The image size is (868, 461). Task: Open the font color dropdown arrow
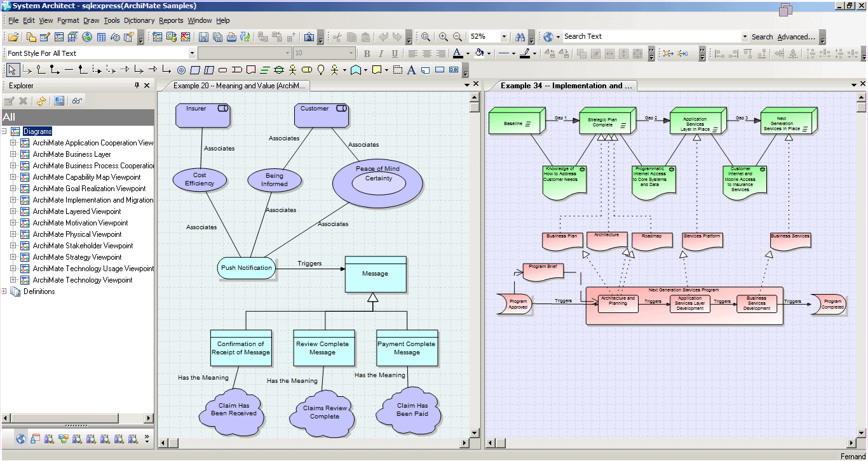coord(468,54)
